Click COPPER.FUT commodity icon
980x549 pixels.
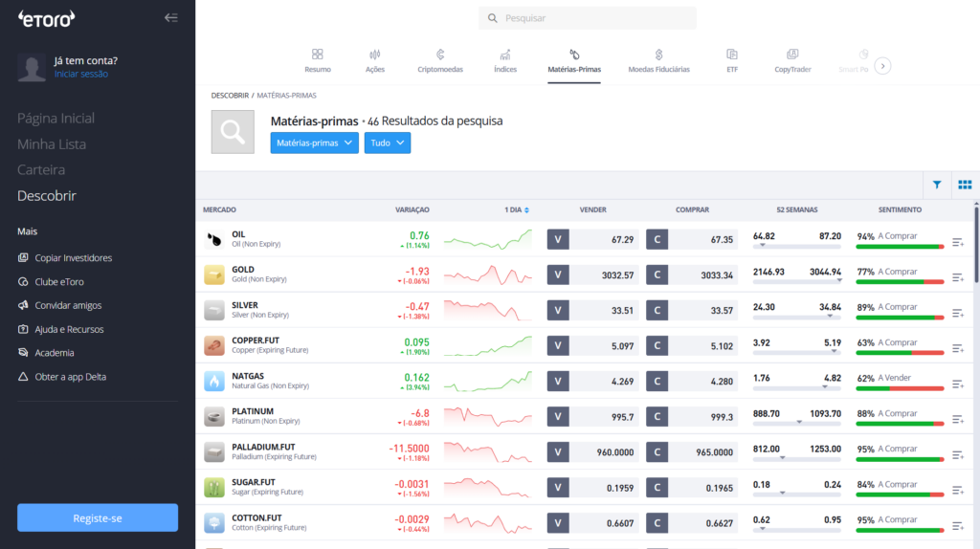tap(214, 345)
